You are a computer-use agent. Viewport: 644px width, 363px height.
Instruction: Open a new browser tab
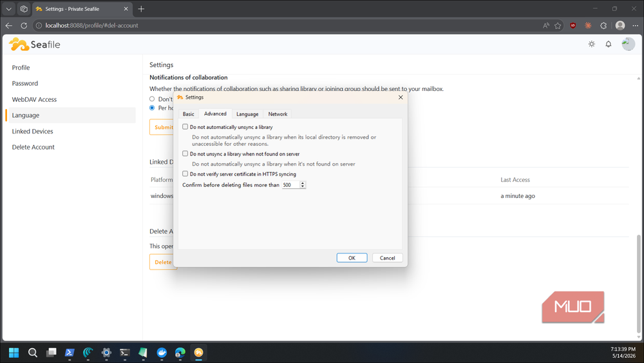pos(141,8)
